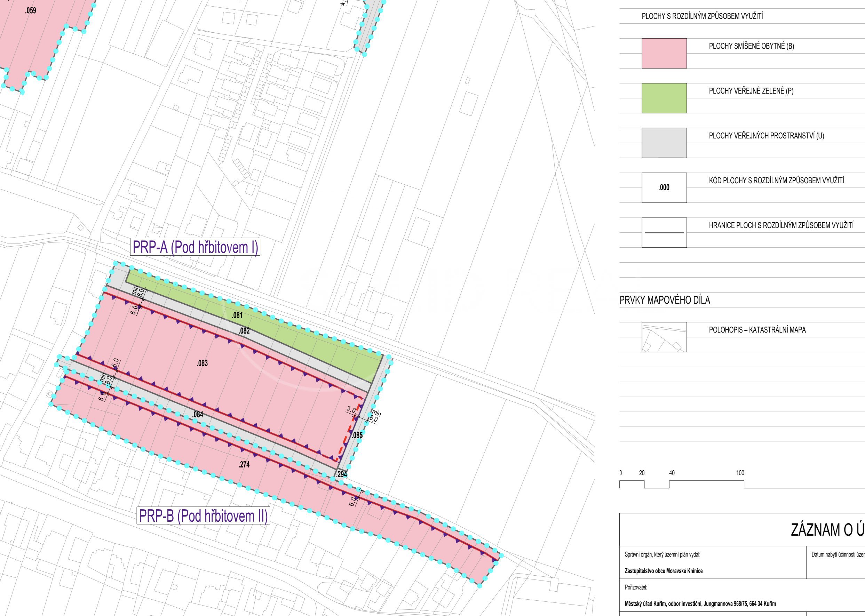This screenshot has width=865, height=616.
Task: Click the 3,0 dimension annotation
Action: pyautogui.click(x=351, y=410)
